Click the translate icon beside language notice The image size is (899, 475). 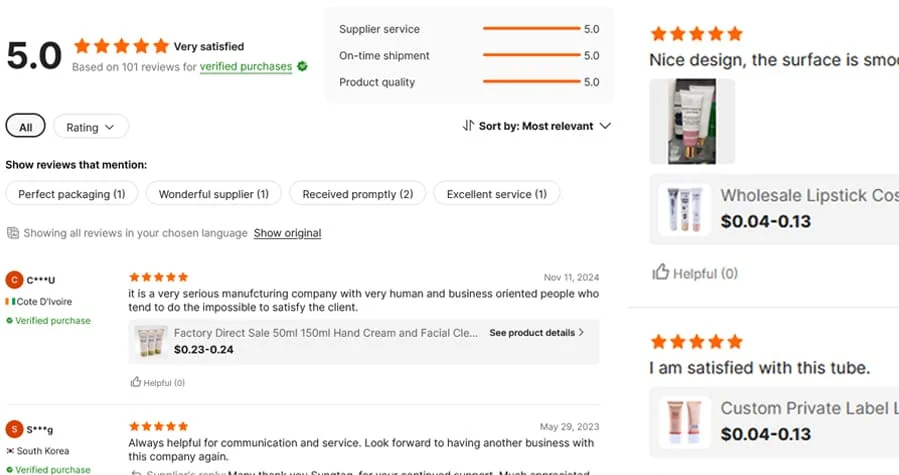click(13, 233)
